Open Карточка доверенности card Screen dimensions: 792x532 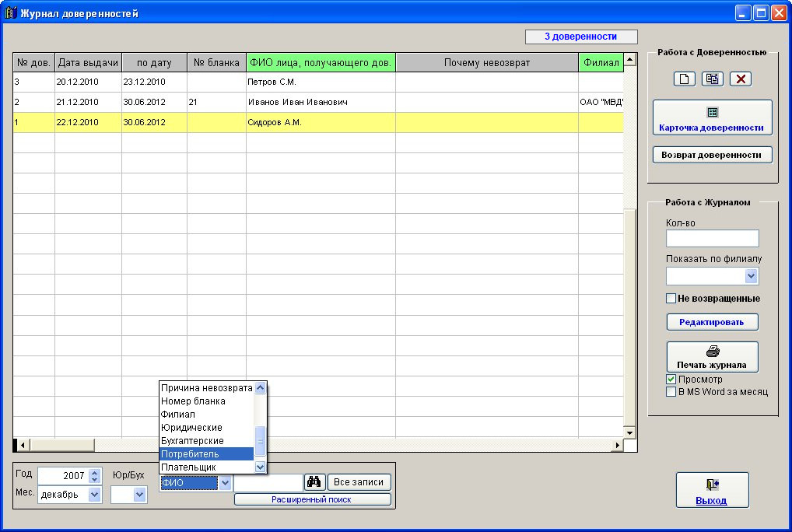coord(712,117)
